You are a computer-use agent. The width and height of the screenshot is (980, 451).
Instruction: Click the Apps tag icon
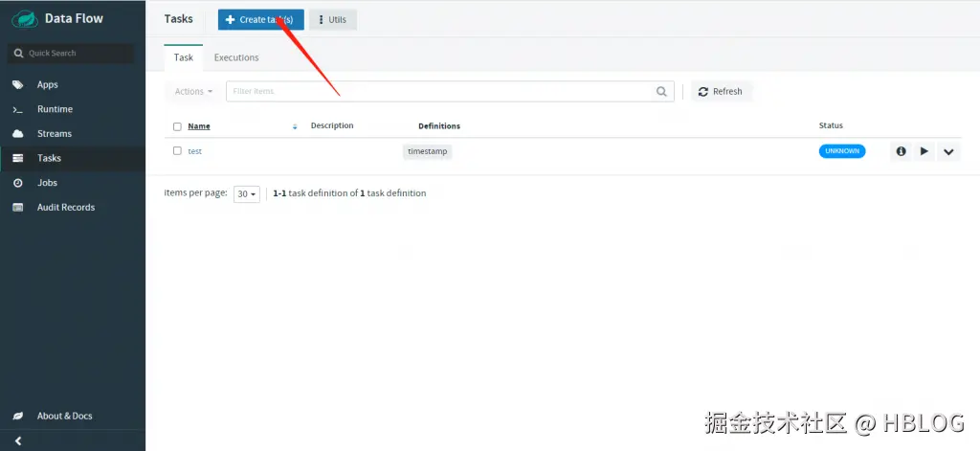click(x=18, y=84)
